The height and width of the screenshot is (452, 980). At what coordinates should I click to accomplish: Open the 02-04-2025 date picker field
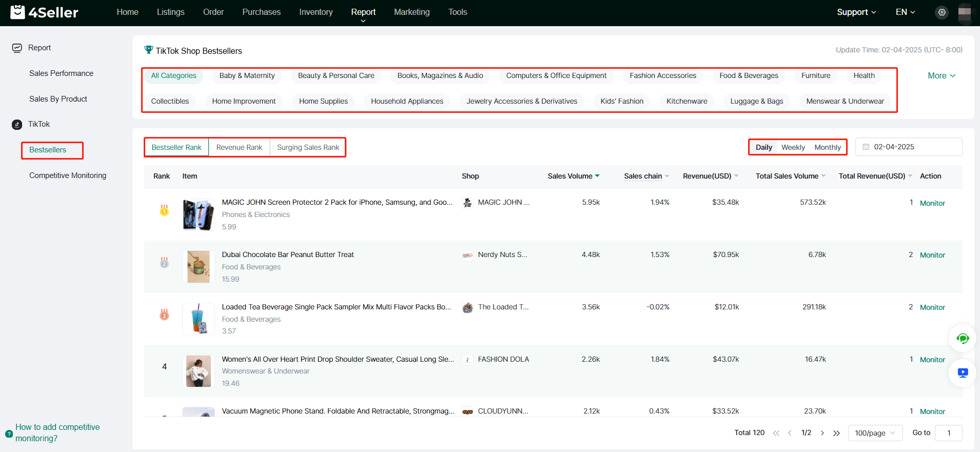[909, 147]
